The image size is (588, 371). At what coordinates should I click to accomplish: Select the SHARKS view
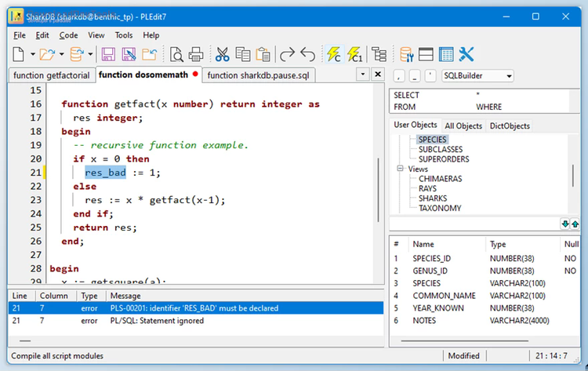point(433,198)
